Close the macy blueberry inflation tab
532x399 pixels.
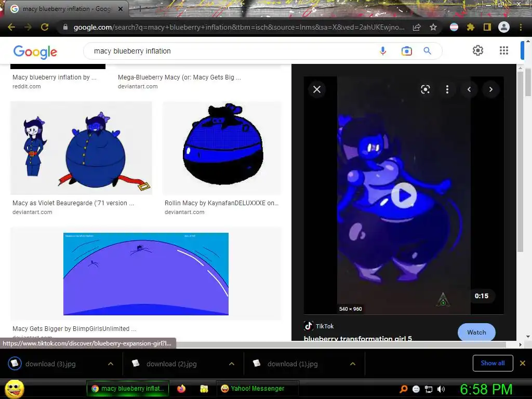click(121, 9)
